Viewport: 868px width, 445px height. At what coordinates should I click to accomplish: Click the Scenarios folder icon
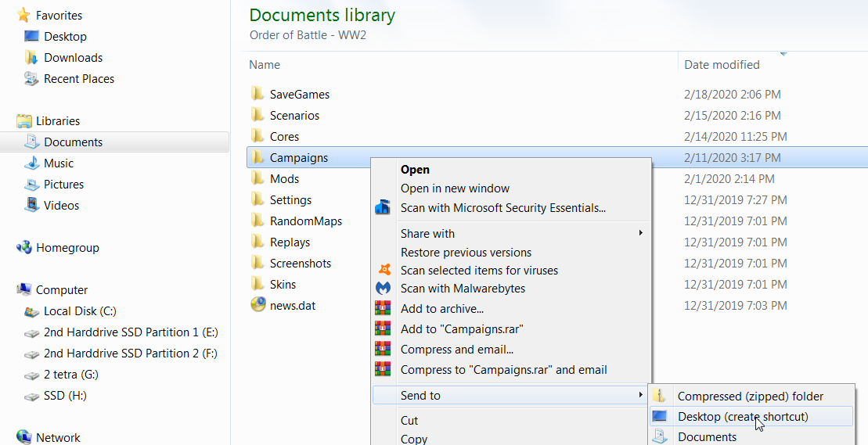(258, 114)
